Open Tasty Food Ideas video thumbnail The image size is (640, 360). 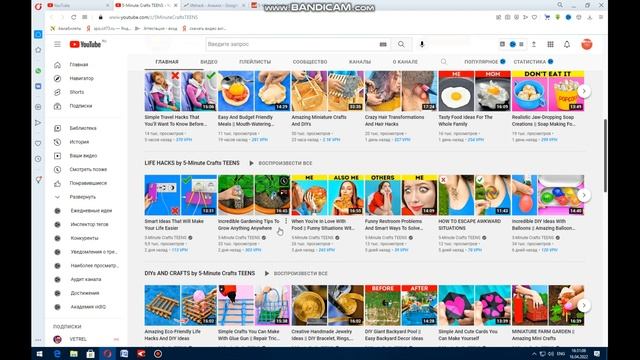pos(474,91)
